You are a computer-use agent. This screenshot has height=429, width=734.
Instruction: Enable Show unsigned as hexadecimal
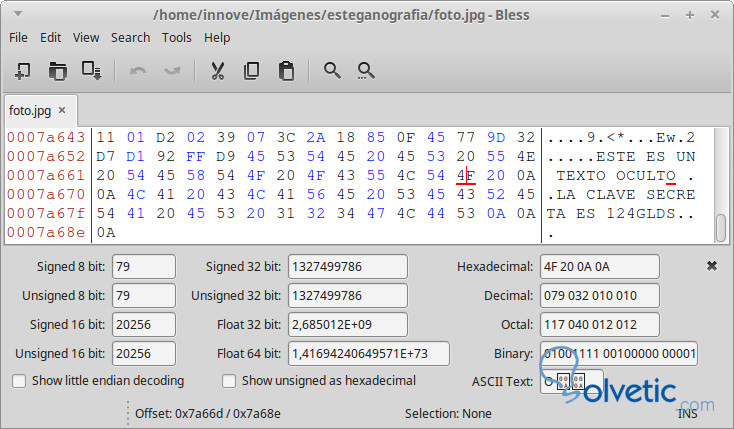[x=229, y=381]
